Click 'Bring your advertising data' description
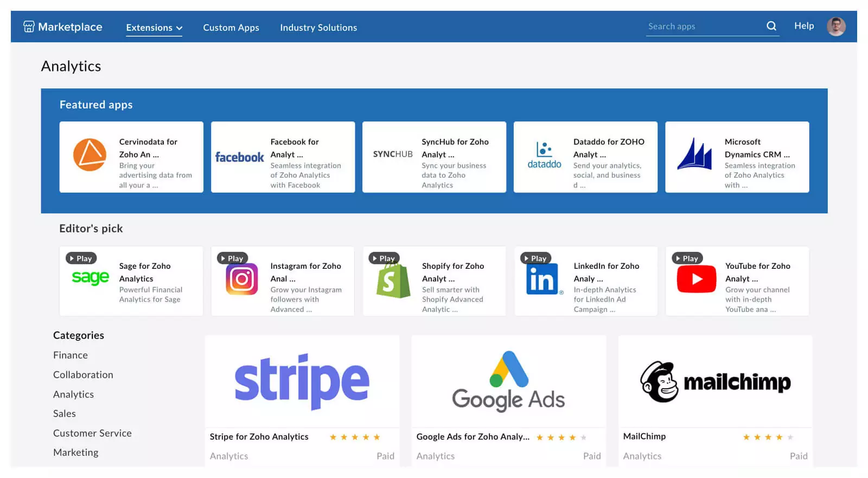Screen dimensions: 868x478 coord(156,176)
